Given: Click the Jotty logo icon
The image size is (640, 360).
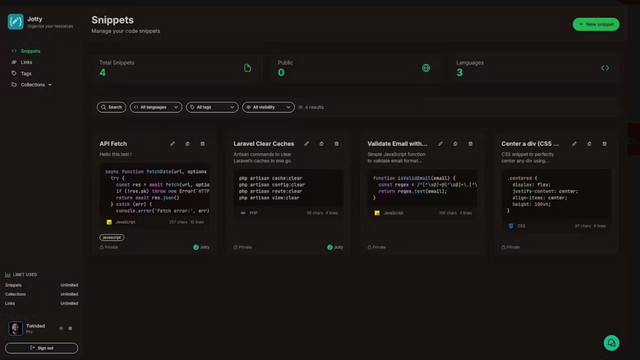Looking at the screenshot, I should (x=16, y=22).
